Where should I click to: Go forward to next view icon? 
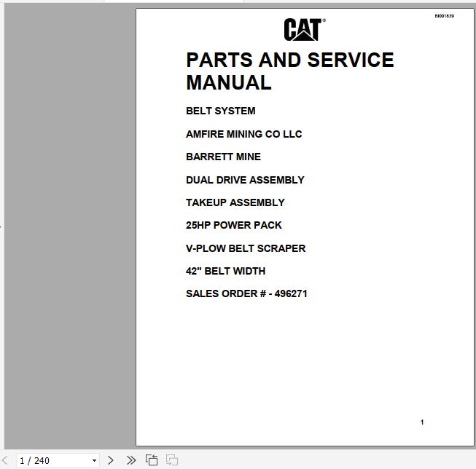[172, 460]
